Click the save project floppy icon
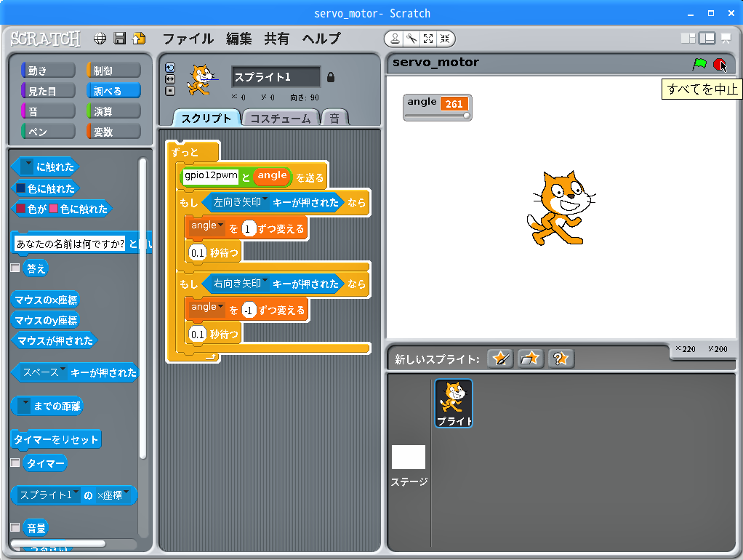 120,39
